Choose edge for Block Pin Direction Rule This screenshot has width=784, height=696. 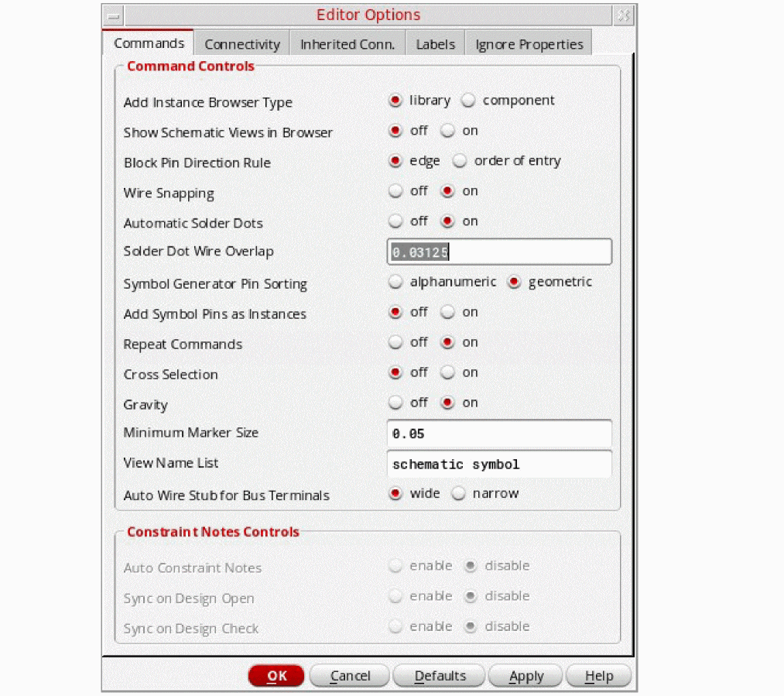[x=395, y=161]
